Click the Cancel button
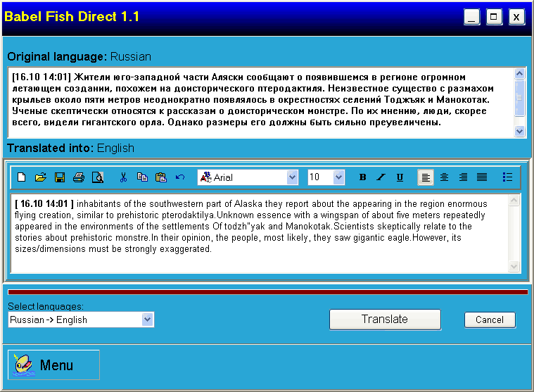Image resolution: width=534 pixels, height=392 pixels. [490, 320]
